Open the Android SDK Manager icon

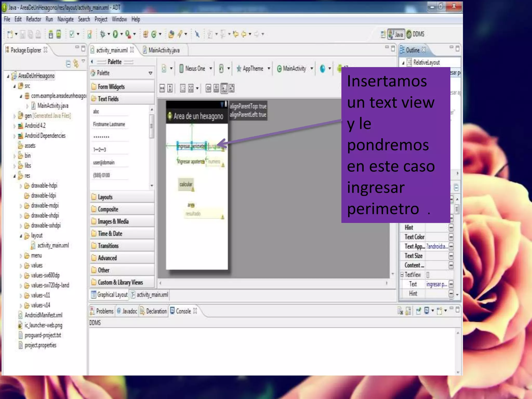point(51,34)
